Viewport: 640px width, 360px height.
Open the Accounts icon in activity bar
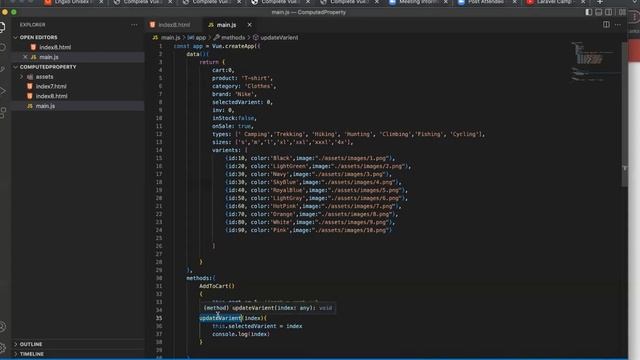(x=3, y=327)
